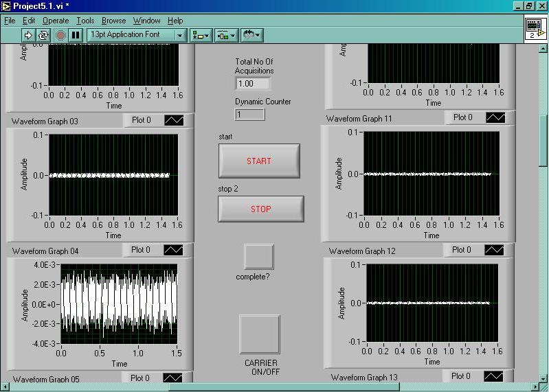Click Plot 0 label of Waveform Graph 05
Screen dimensions: 549x392
(140, 378)
